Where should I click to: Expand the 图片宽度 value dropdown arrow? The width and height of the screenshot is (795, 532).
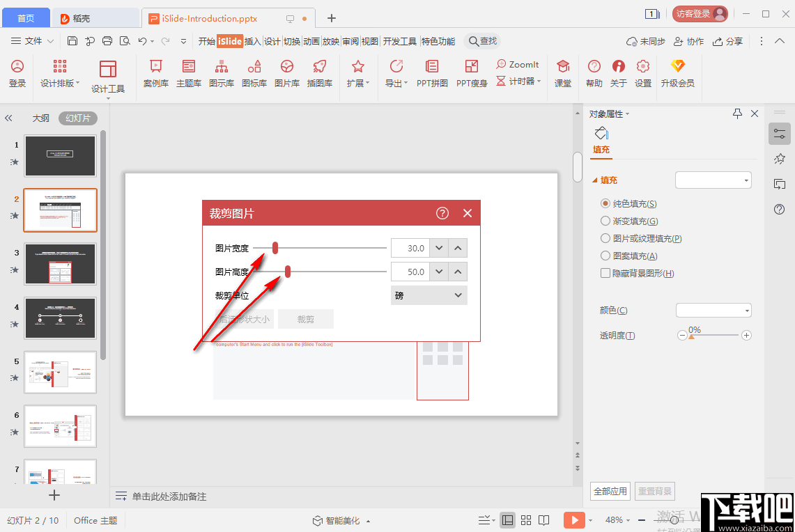[440, 248]
